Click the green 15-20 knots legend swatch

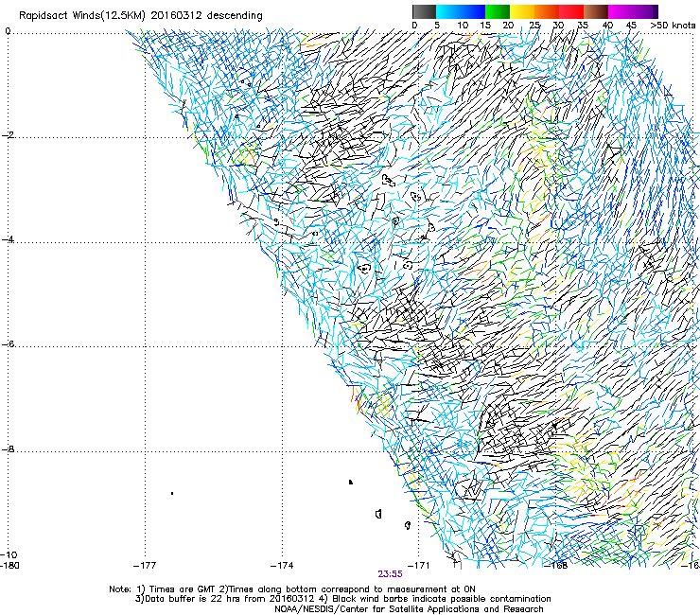point(498,11)
